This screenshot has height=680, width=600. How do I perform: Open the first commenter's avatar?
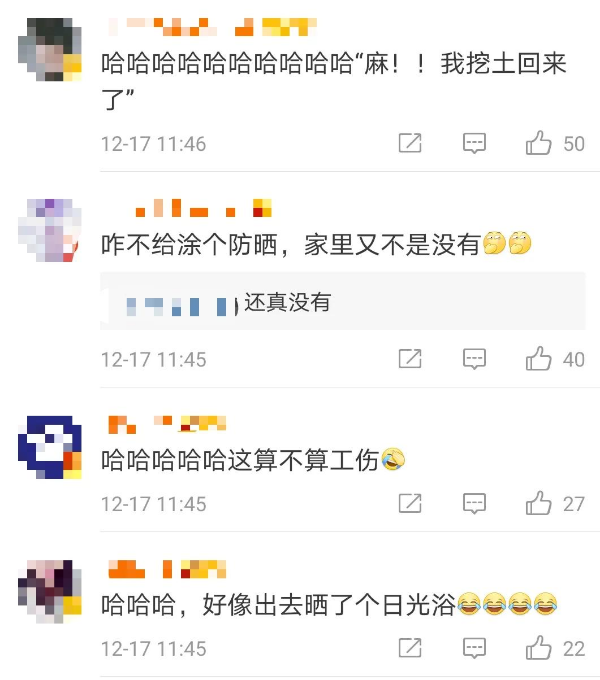coord(50,49)
